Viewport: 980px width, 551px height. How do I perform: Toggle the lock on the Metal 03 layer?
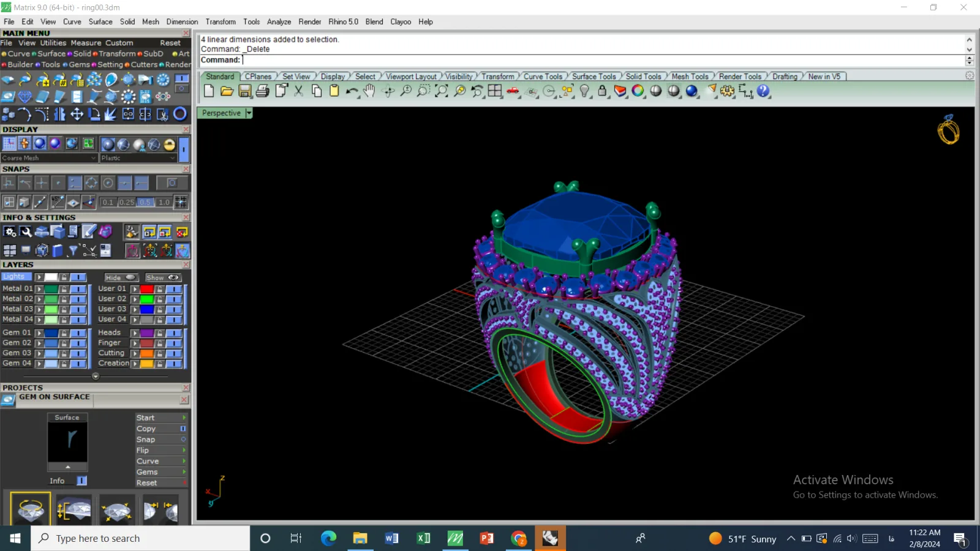click(64, 309)
